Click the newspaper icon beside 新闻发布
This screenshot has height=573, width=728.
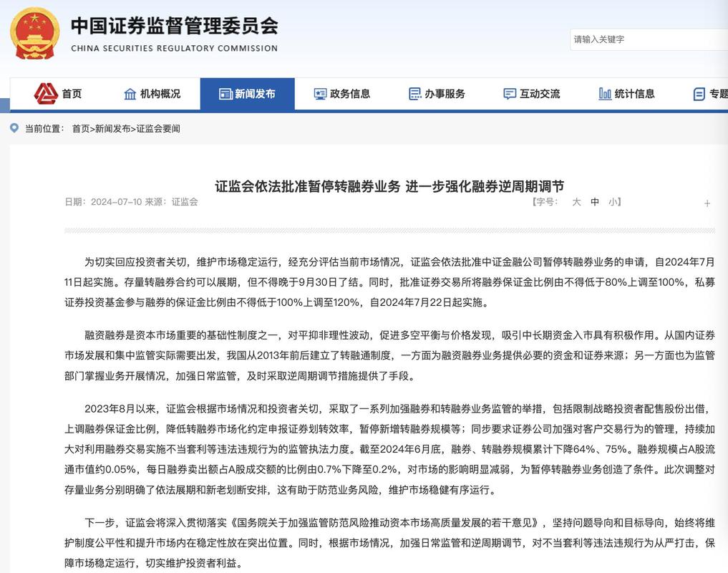point(224,93)
